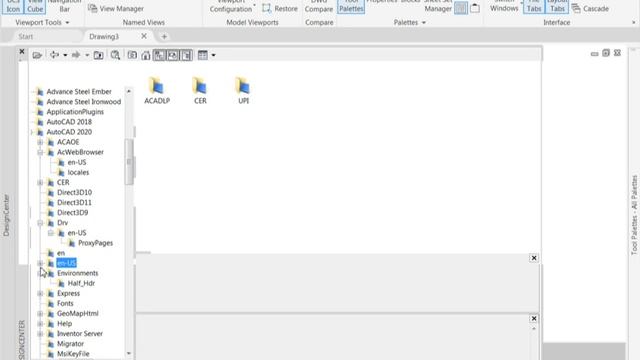Collapse the Drv tree node

coord(40,223)
